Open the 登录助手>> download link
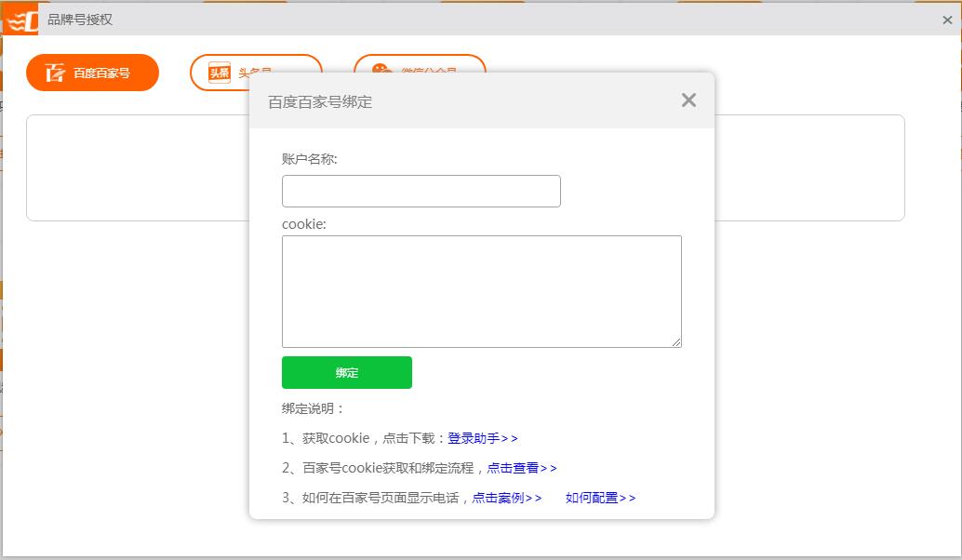The height and width of the screenshot is (560, 962). click(x=482, y=438)
